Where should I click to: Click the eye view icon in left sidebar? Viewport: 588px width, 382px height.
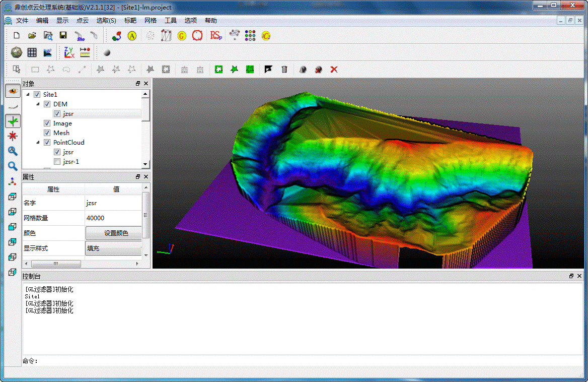pyautogui.click(x=13, y=91)
